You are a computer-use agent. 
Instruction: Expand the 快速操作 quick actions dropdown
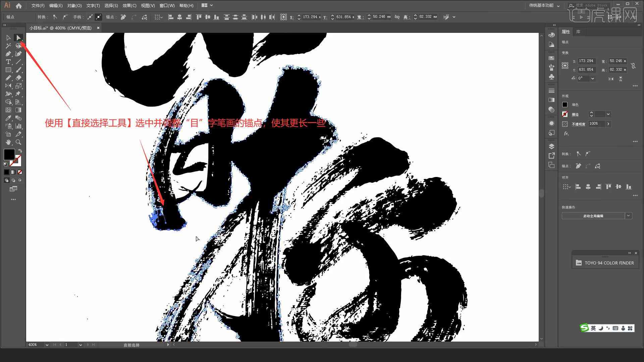click(629, 216)
